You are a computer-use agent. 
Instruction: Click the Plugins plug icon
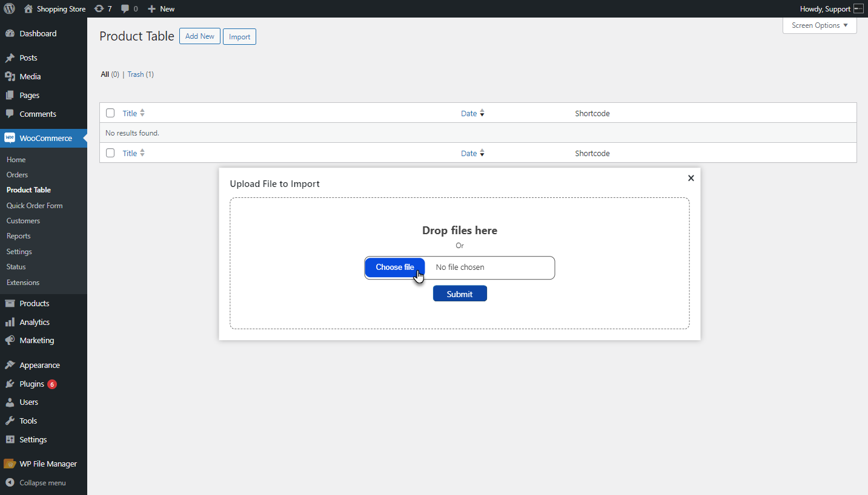pyautogui.click(x=10, y=384)
